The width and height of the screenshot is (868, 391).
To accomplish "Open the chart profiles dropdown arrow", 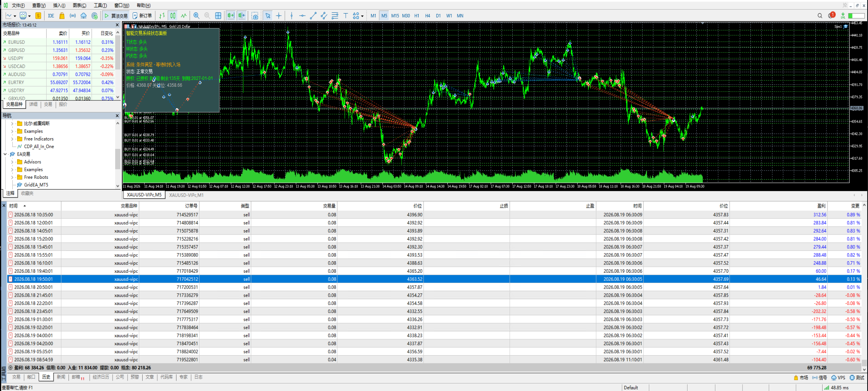I will click(x=29, y=16).
